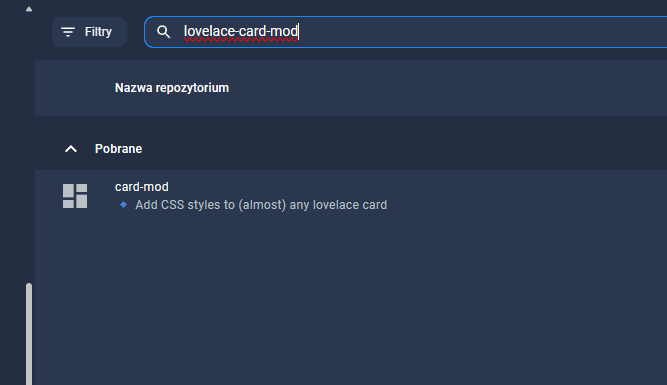Click the empty header area right of Nazwa repozytorium
Viewport: 667px width, 385px height.
pyautogui.click(x=447, y=88)
